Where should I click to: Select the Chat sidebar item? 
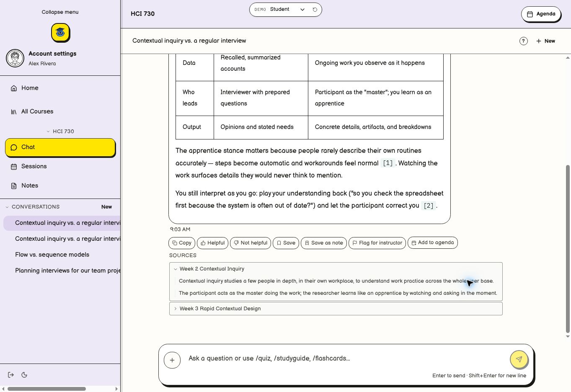60,147
